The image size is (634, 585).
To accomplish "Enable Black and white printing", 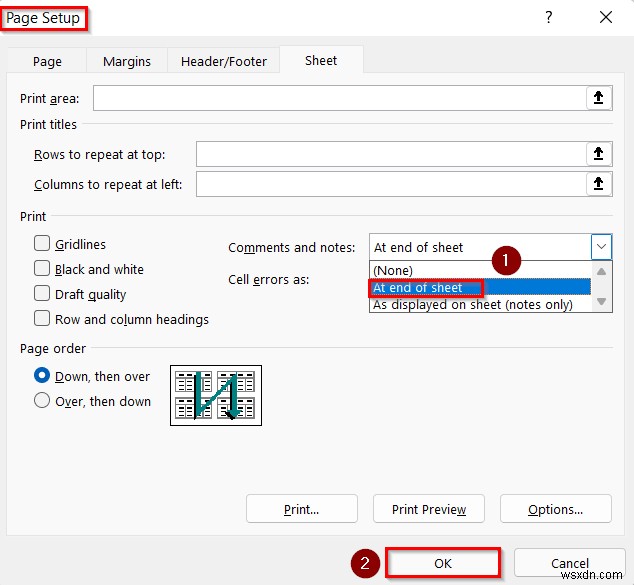I will tap(42, 268).
